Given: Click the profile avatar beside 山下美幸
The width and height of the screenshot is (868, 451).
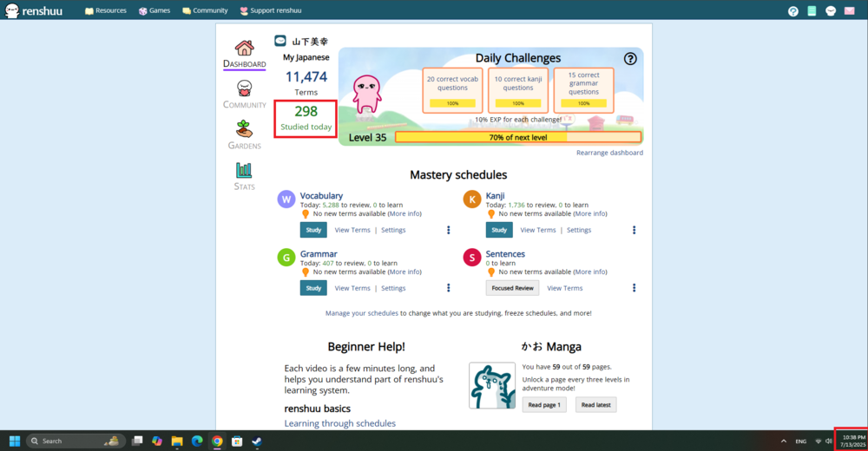Looking at the screenshot, I should 280,41.
